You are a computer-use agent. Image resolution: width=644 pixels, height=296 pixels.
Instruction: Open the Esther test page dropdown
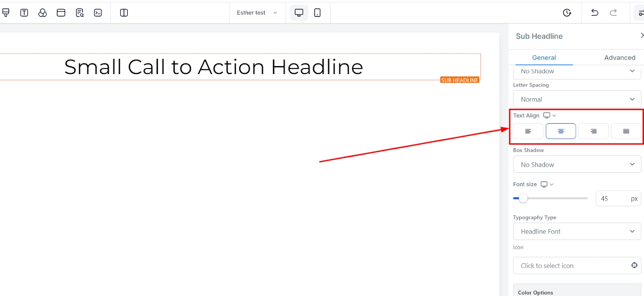(257, 13)
